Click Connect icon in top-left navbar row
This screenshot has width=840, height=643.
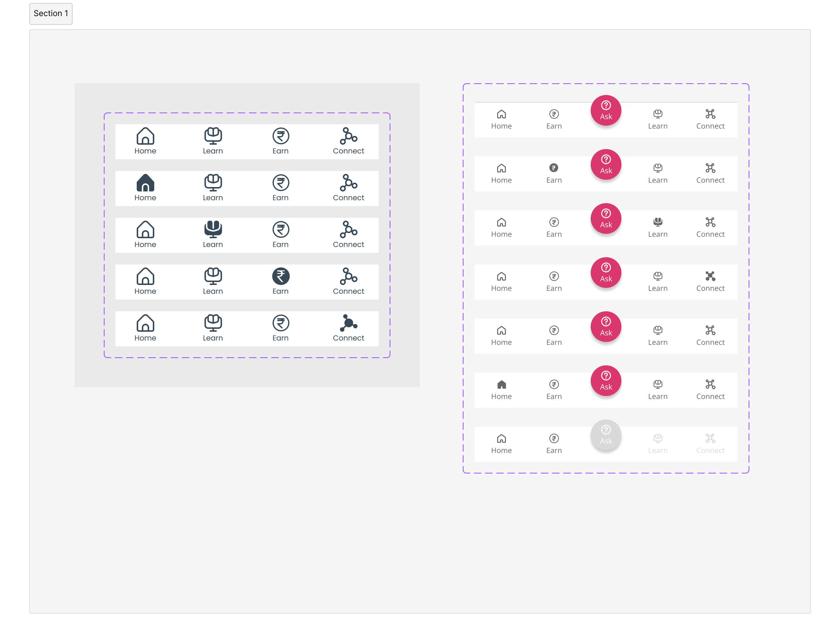point(348,136)
